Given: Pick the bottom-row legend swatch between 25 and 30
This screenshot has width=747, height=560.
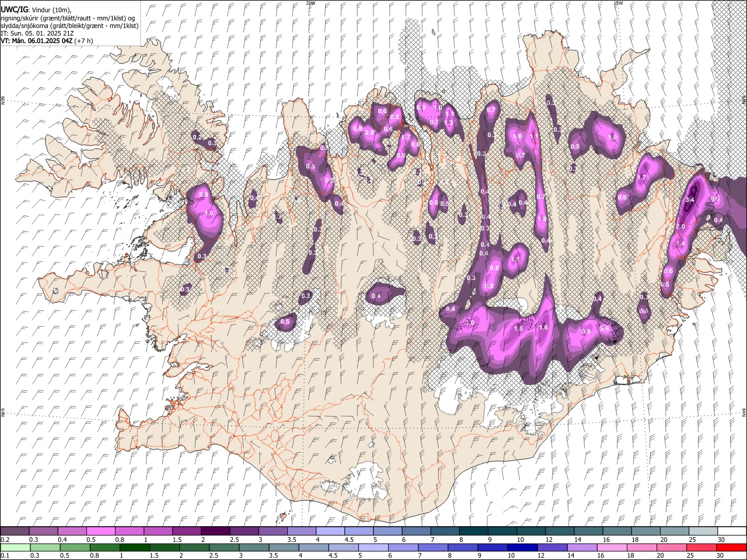Looking at the screenshot, I should click(701, 547).
